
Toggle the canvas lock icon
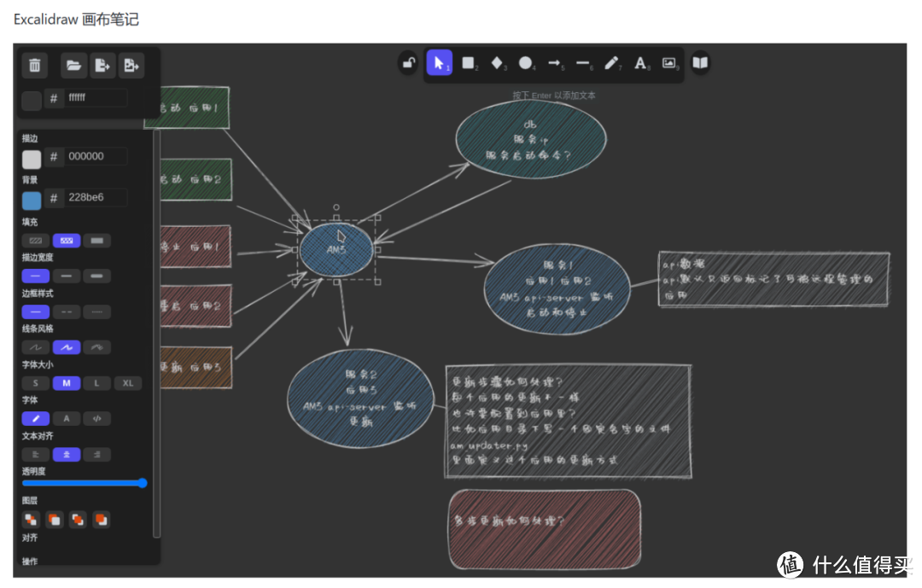click(x=409, y=63)
